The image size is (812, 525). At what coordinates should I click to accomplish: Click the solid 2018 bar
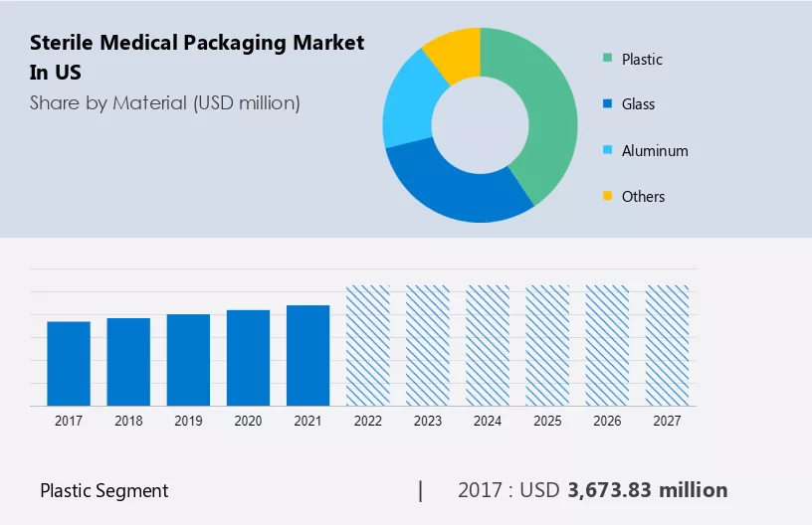pyautogui.click(x=128, y=362)
